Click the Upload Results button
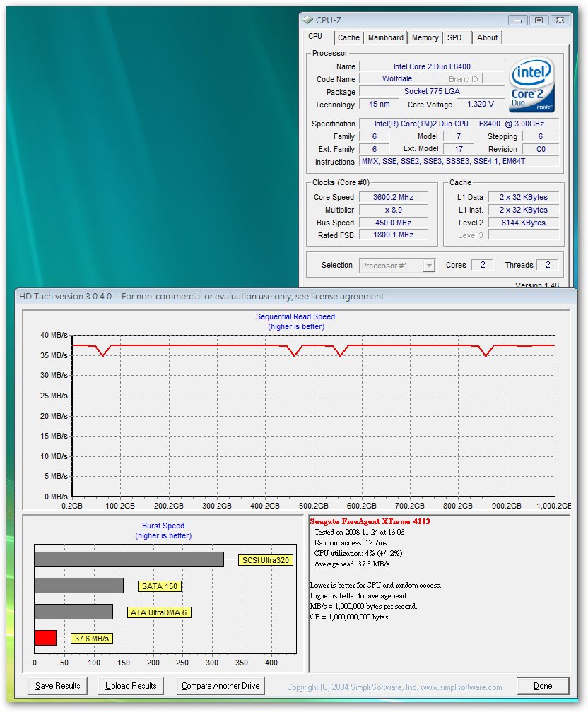588x712 pixels. pyautogui.click(x=131, y=686)
